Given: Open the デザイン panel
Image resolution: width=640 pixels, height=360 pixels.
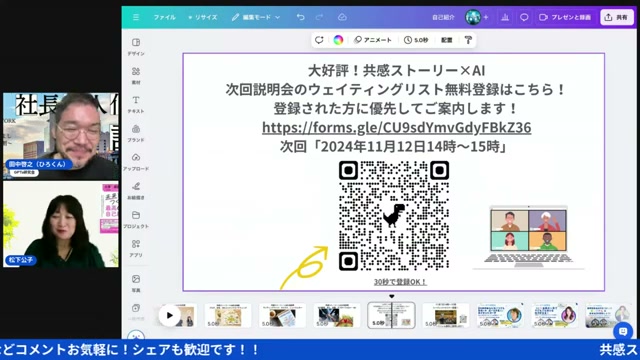Looking at the screenshot, I should click(x=136, y=47).
